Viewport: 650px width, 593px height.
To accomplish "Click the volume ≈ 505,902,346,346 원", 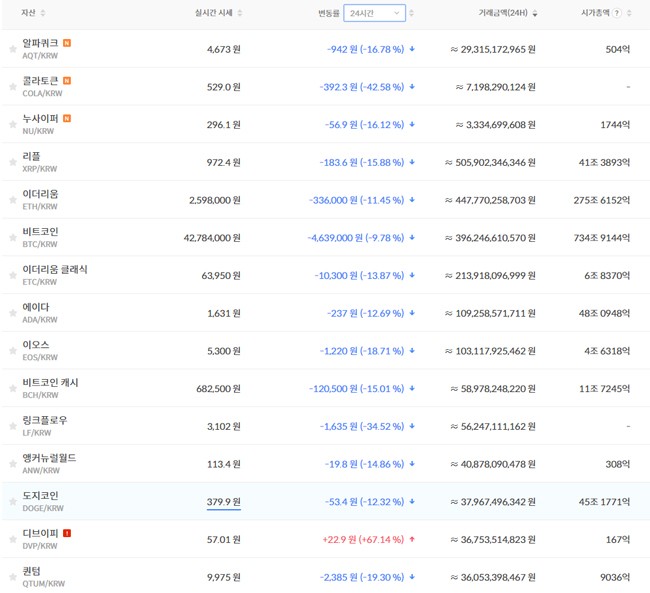I will coord(490,163).
